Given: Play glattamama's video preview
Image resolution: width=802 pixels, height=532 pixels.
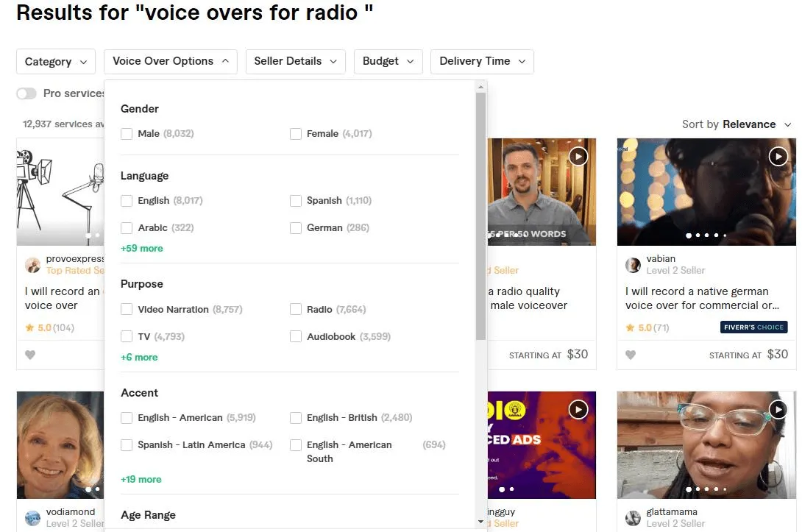Looking at the screenshot, I should pyautogui.click(x=778, y=409).
